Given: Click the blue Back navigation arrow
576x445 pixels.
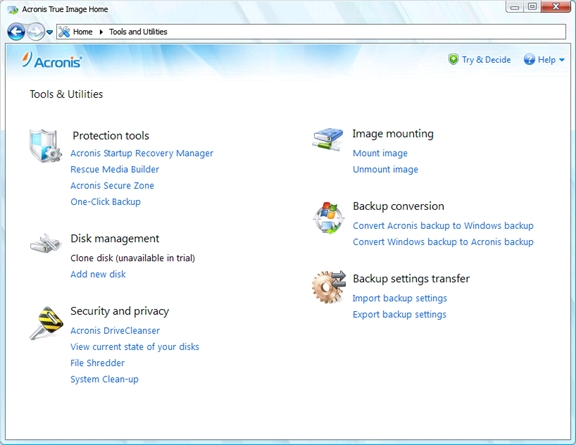Looking at the screenshot, I should click(16, 32).
